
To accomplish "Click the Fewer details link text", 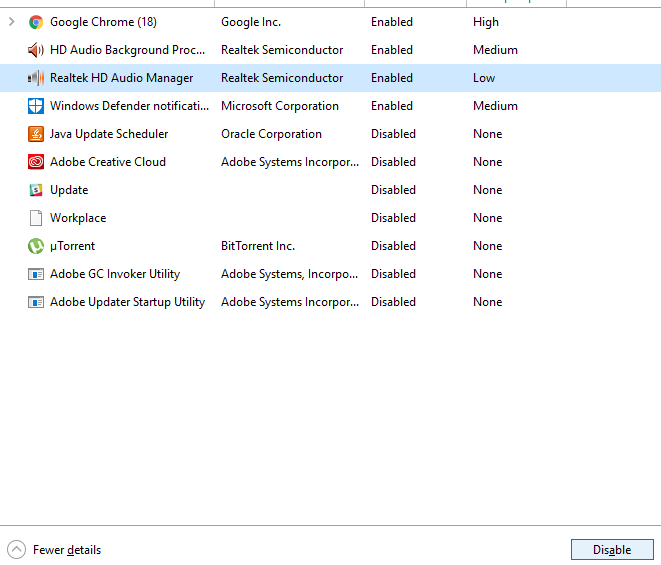I will tap(67, 550).
